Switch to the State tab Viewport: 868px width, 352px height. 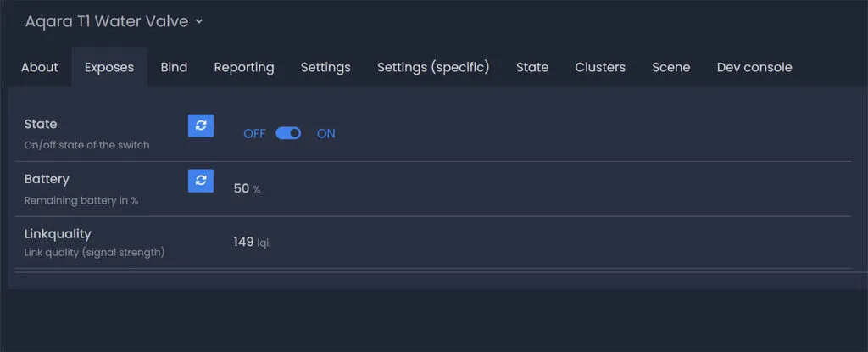[x=532, y=67]
